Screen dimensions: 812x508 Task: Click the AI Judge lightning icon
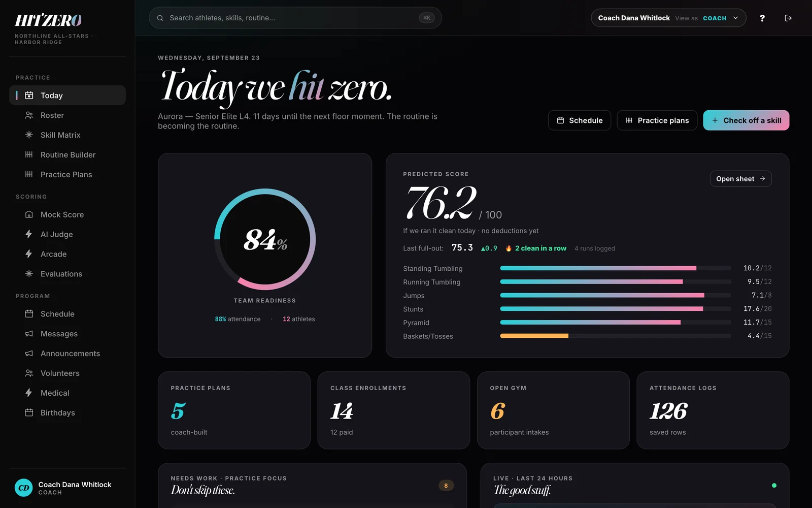point(29,234)
